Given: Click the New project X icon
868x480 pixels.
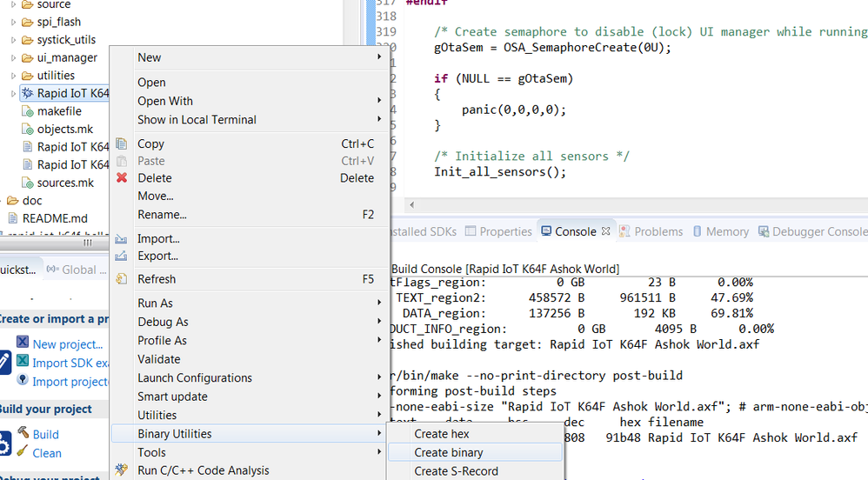Looking at the screenshot, I should pos(23,343).
